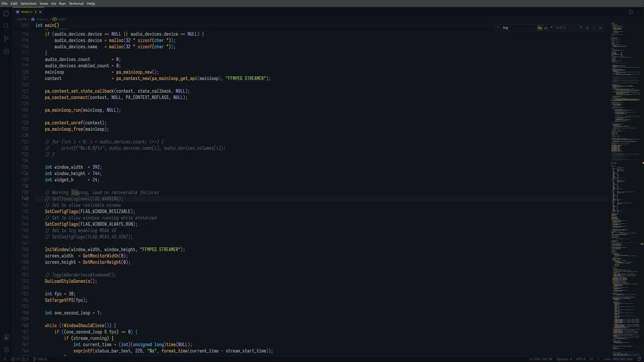Click the pa_mainloop_run(mainloop, NULL); line
The width and height of the screenshot is (644, 362).
pos(83,110)
